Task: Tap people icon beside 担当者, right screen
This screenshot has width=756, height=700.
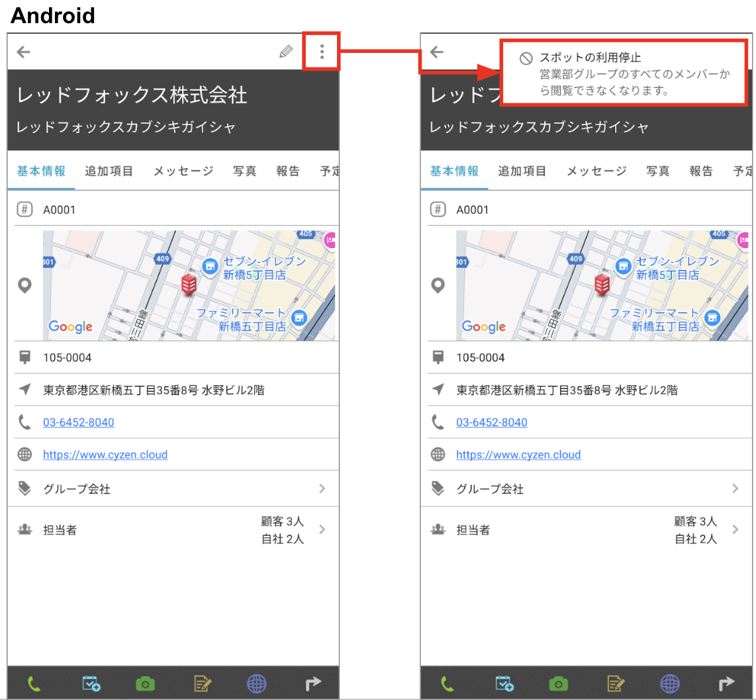Action: tap(438, 529)
